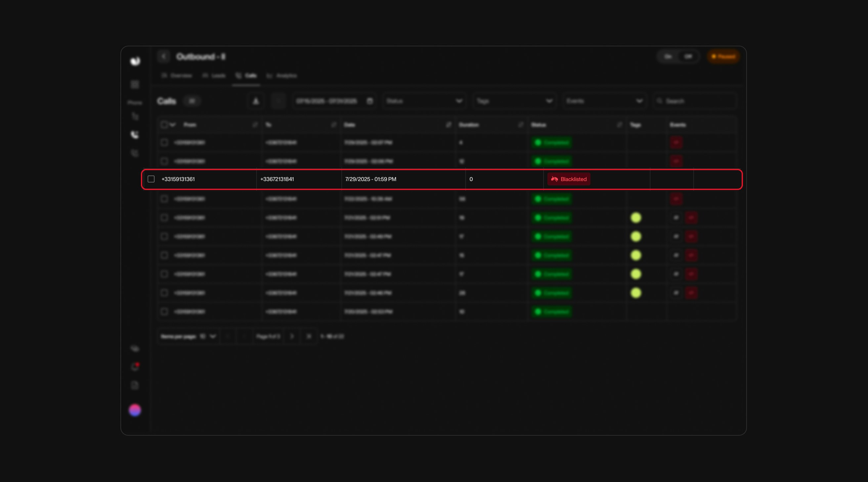This screenshot has height=482, width=868.
Task: Click the Paused status badge at top right
Action: point(723,57)
